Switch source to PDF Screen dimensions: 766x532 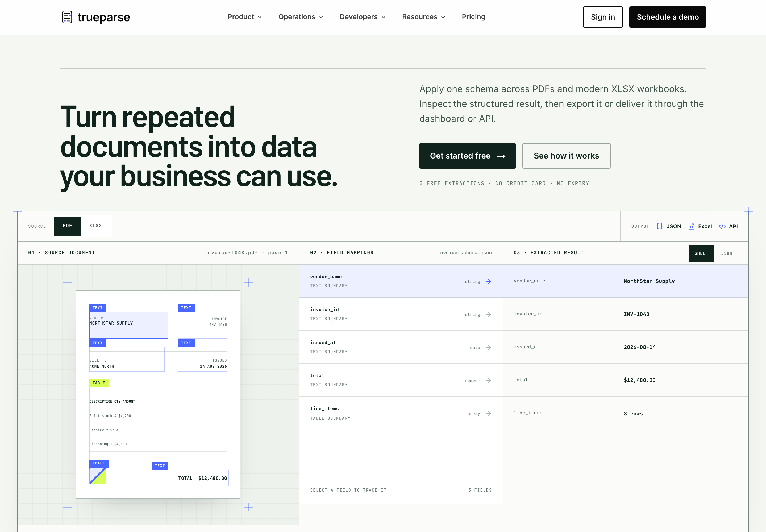pyautogui.click(x=67, y=226)
